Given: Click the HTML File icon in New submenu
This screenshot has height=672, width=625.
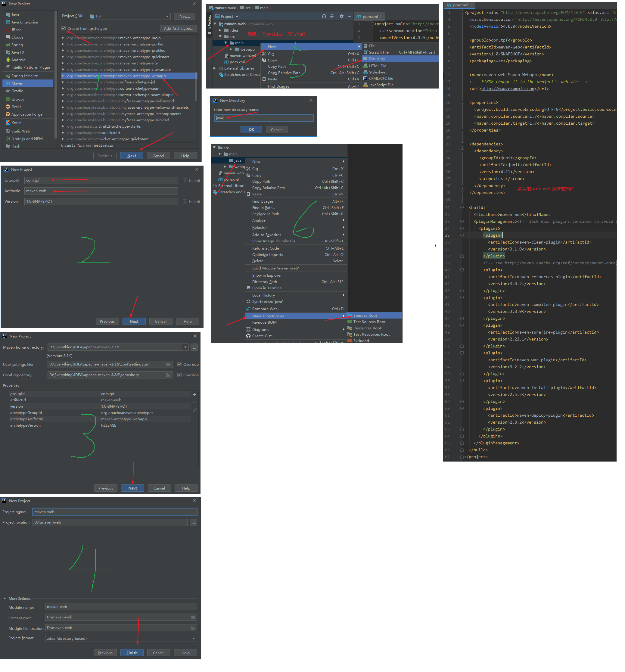Looking at the screenshot, I should click(x=365, y=66).
